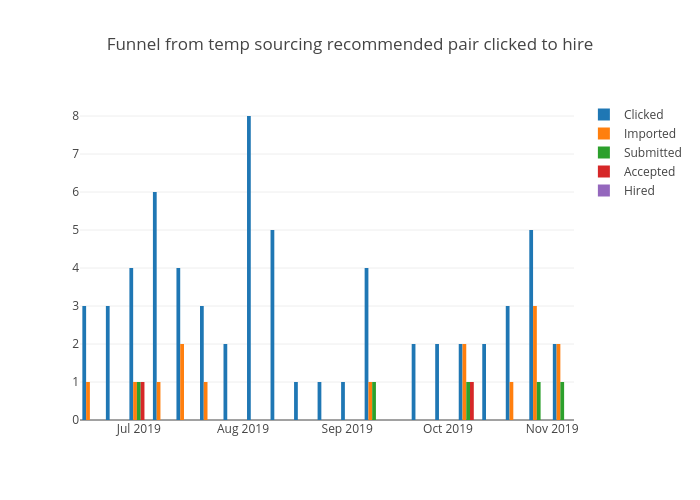Click the blue Clicked legend swatch
The width and height of the screenshot is (700, 500).
(x=604, y=114)
